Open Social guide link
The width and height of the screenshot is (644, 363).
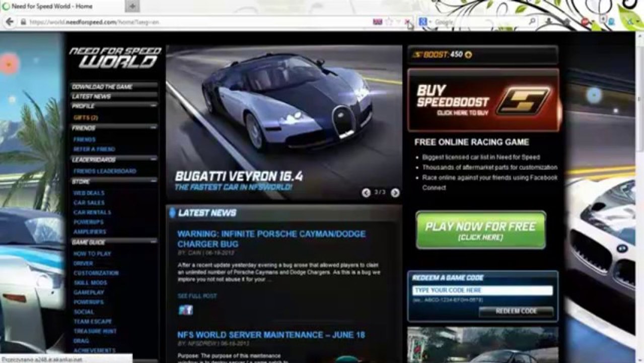pyautogui.click(x=84, y=312)
